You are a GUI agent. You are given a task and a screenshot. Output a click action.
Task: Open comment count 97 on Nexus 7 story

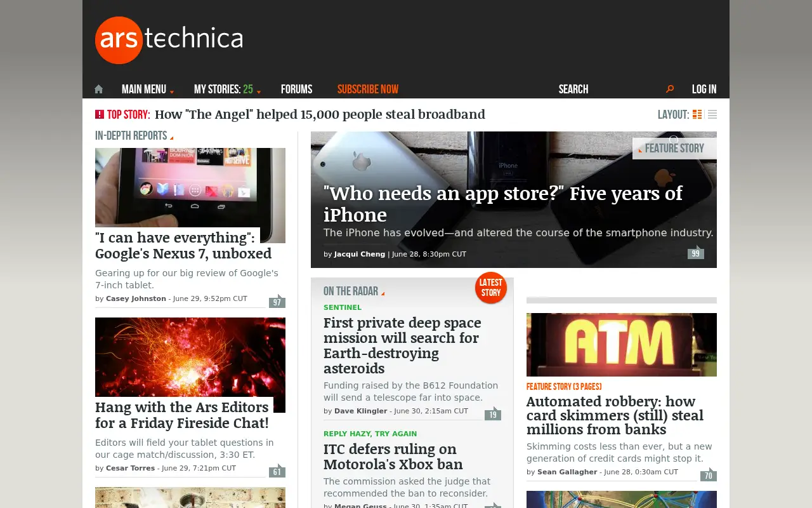[x=277, y=301]
